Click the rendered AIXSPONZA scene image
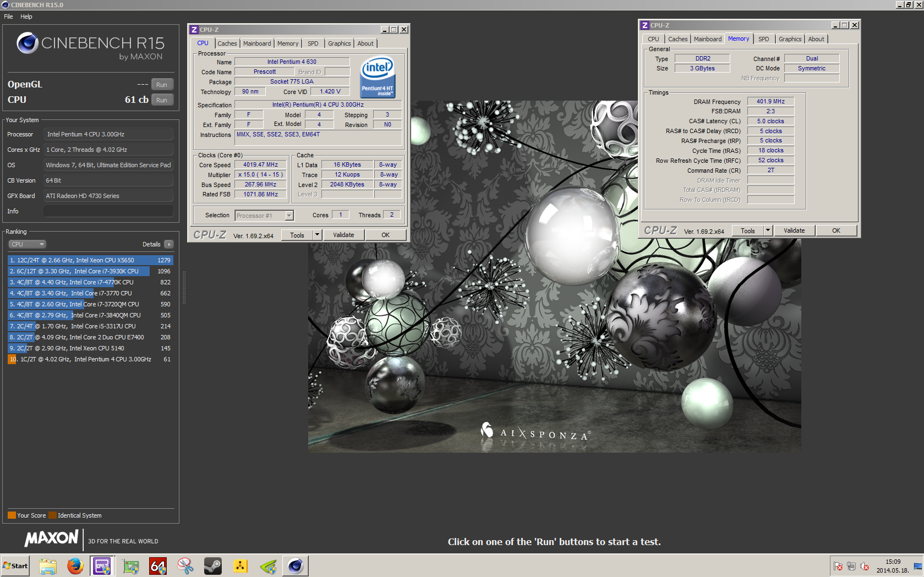Viewport: 924px width, 577px height. 554,276
